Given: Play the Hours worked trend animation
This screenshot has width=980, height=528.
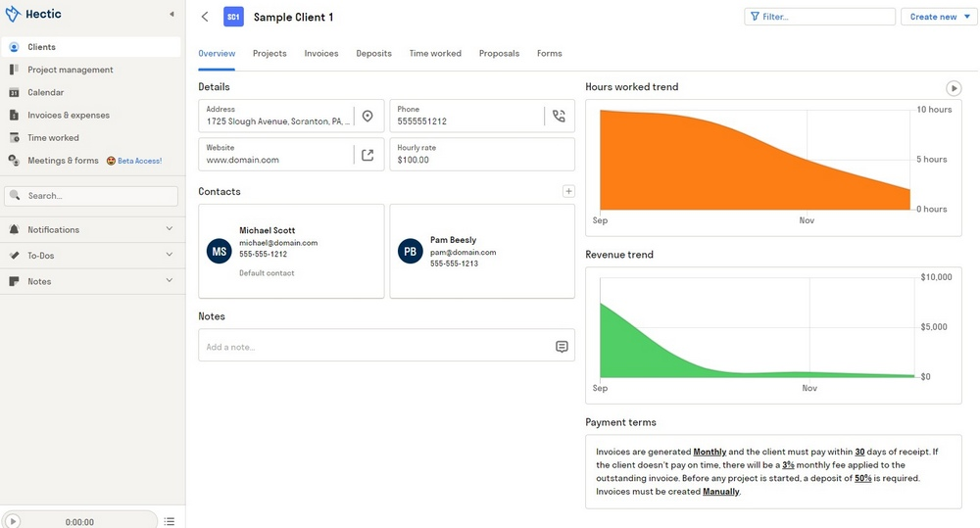Looking at the screenshot, I should (x=953, y=88).
